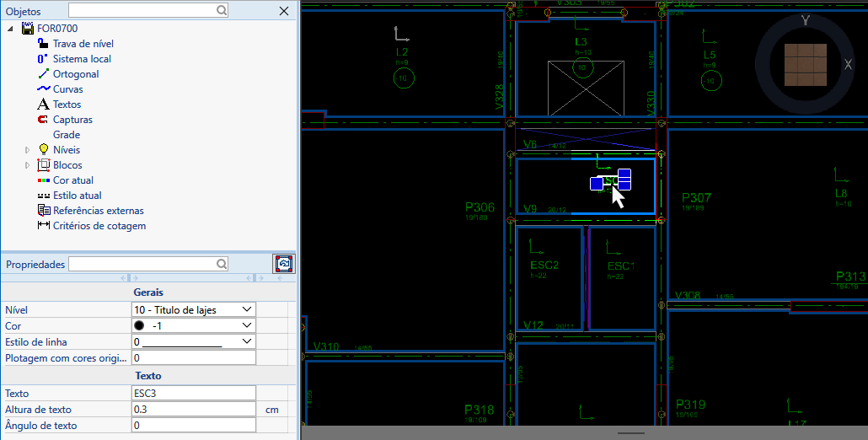Screen dimensions: 868x440
Task: Click the properties panel toggle button icon
Action: click(284, 264)
